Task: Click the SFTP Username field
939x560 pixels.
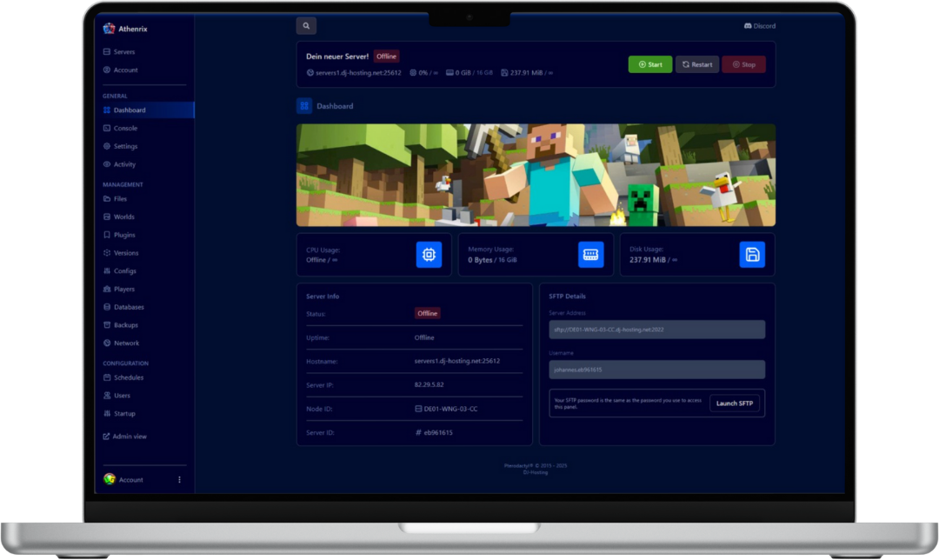Action: (x=656, y=370)
